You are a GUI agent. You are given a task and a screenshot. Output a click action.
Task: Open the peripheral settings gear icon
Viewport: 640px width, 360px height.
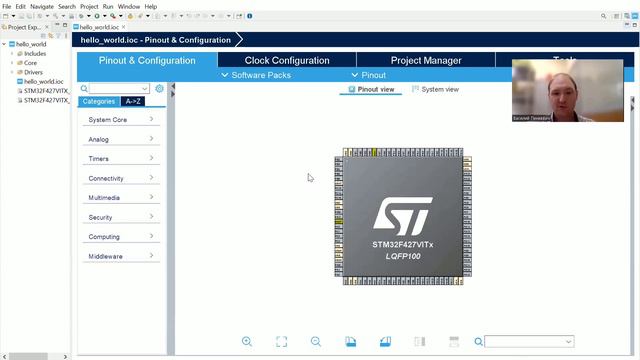[x=159, y=88]
